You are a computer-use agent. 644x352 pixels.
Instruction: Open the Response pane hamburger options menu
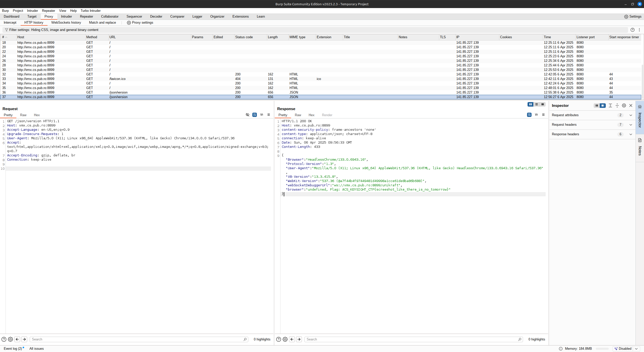(x=543, y=115)
